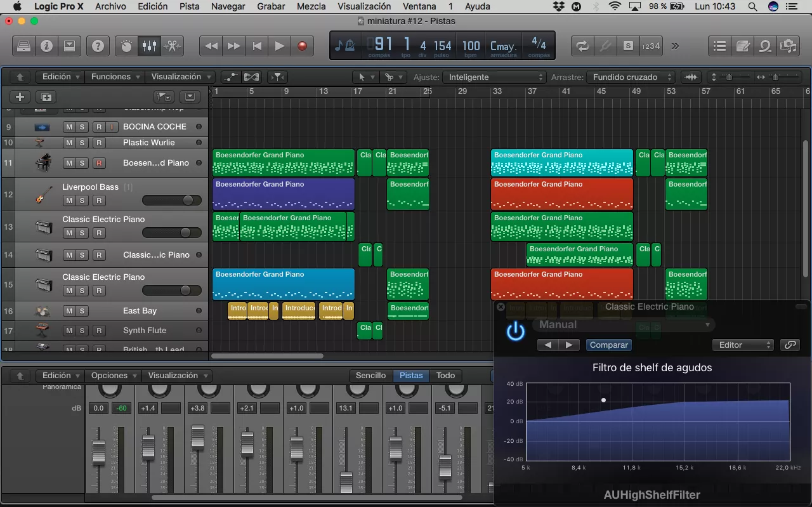Click the piano icon on track 11
Viewport: 812px width, 507px height.
pos(43,163)
